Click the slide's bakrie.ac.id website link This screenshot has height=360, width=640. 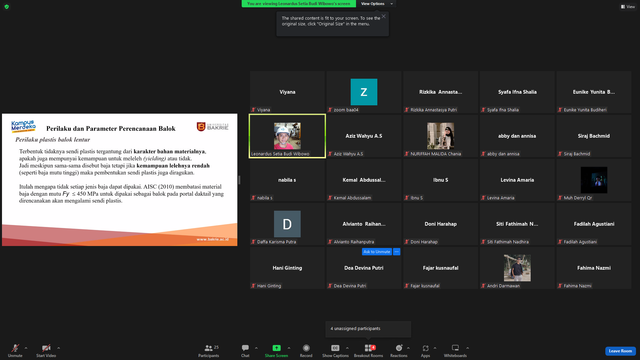tap(213, 239)
